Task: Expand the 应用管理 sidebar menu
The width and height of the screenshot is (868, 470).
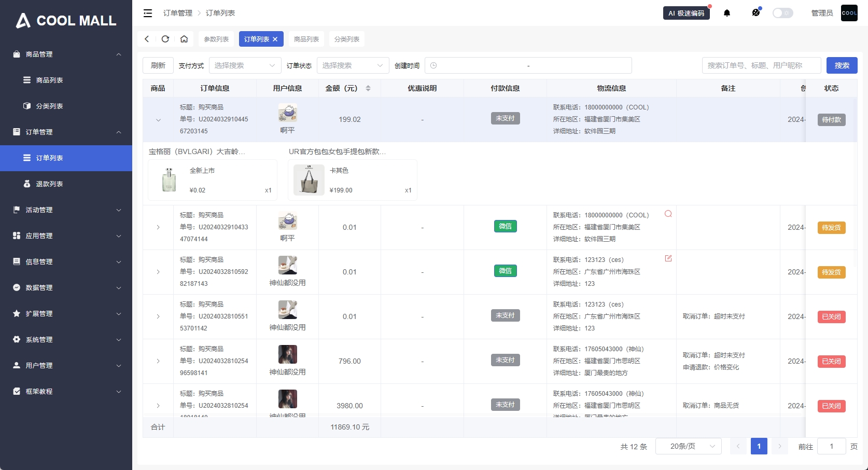Action: tap(66, 236)
